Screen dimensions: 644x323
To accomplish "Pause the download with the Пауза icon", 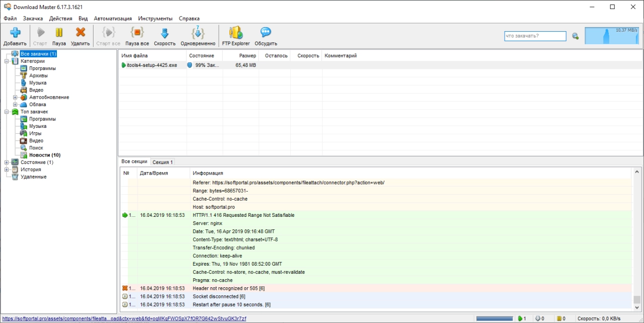I will tap(59, 33).
